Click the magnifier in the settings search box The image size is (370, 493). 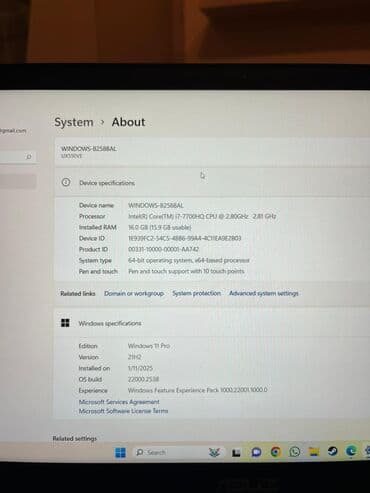[x=29, y=157]
